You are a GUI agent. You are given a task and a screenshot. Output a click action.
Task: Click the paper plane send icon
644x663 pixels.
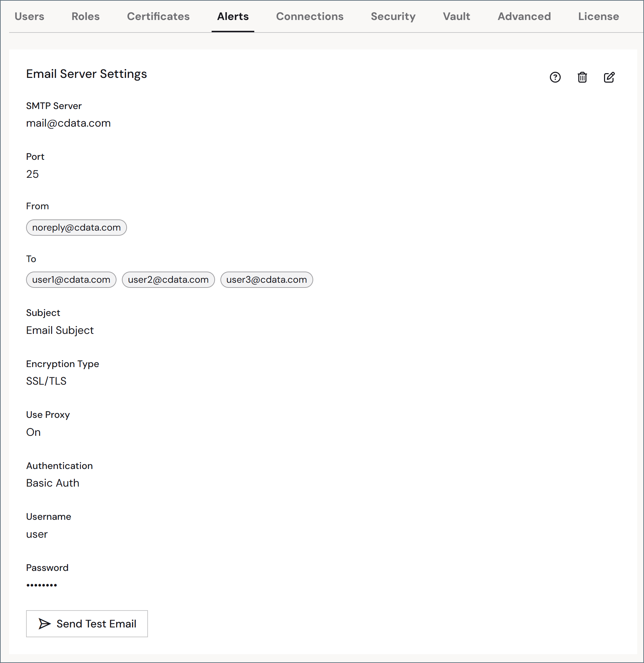click(44, 623)
